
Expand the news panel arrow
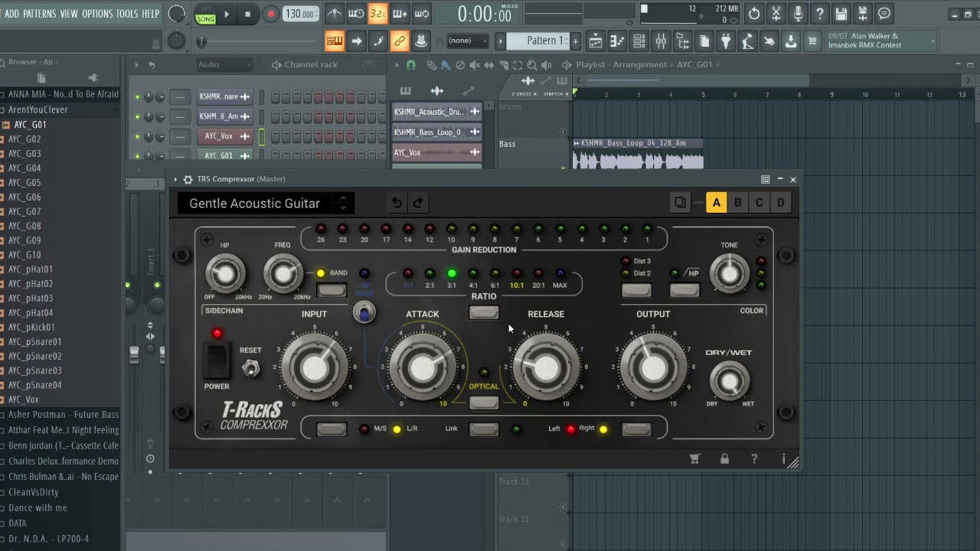[933, 41]
